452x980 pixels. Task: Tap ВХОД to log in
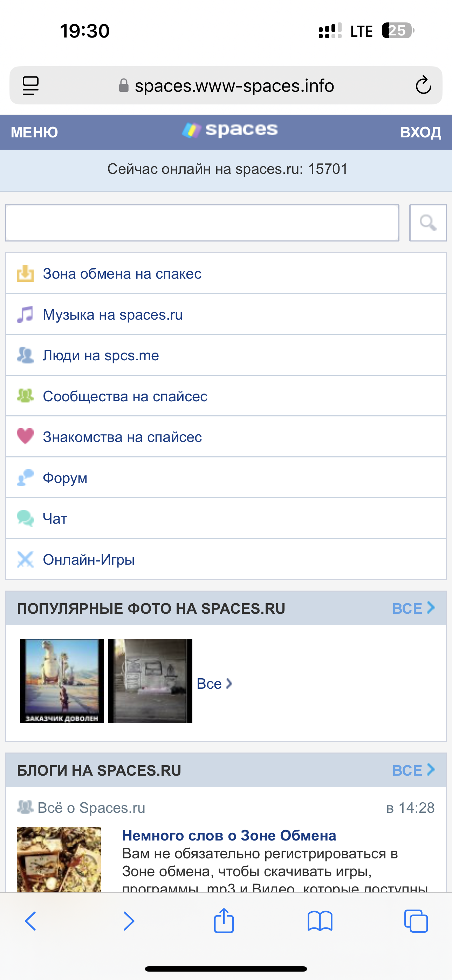point(420,132)
